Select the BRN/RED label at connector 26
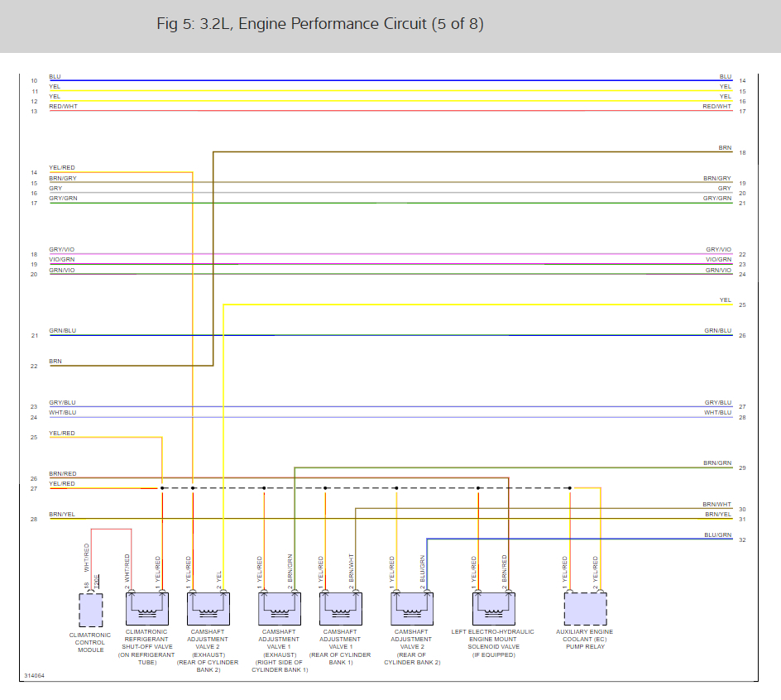Viewport: 781px width, 700px height. coord(62,473)
